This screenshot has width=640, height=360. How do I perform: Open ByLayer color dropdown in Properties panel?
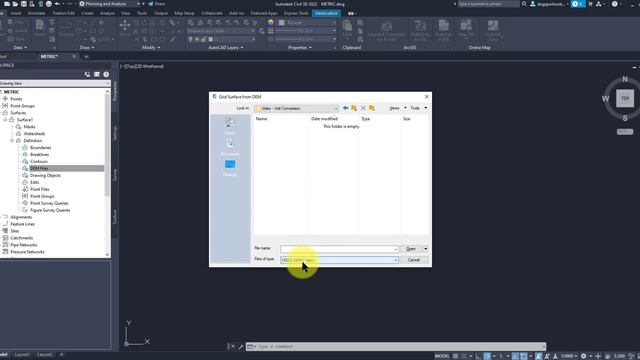tap(307, 22)
